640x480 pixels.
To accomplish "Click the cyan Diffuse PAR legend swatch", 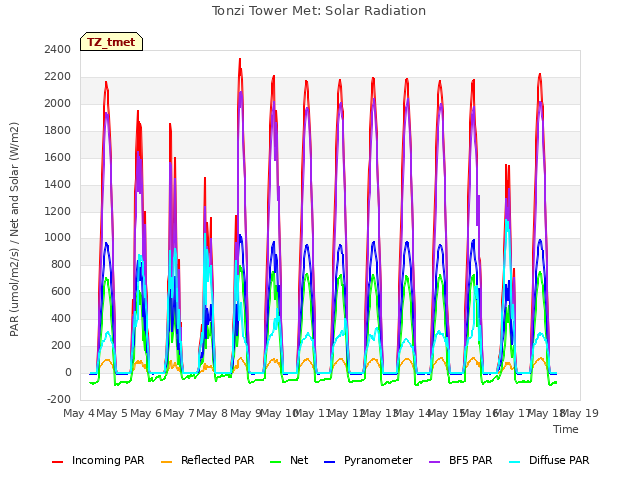I will (x=515, y=462).
